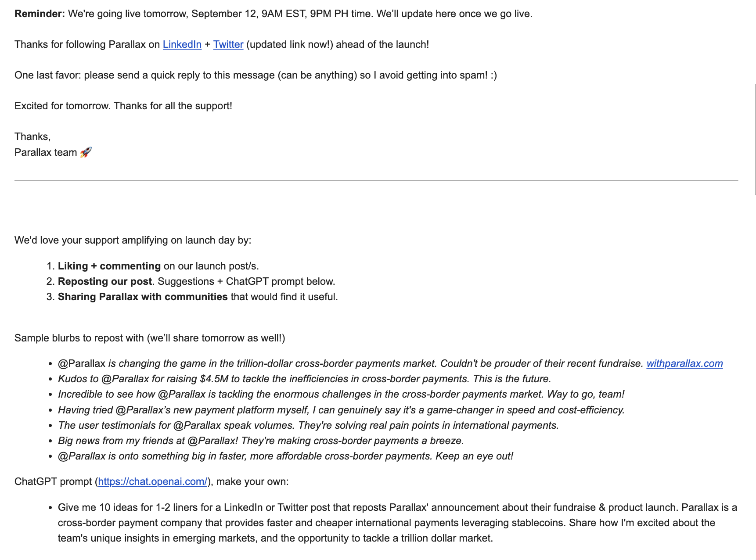Screen dimensions: 756x560
Task: Open the LinkedIn link
Action: tap(182, 44)
